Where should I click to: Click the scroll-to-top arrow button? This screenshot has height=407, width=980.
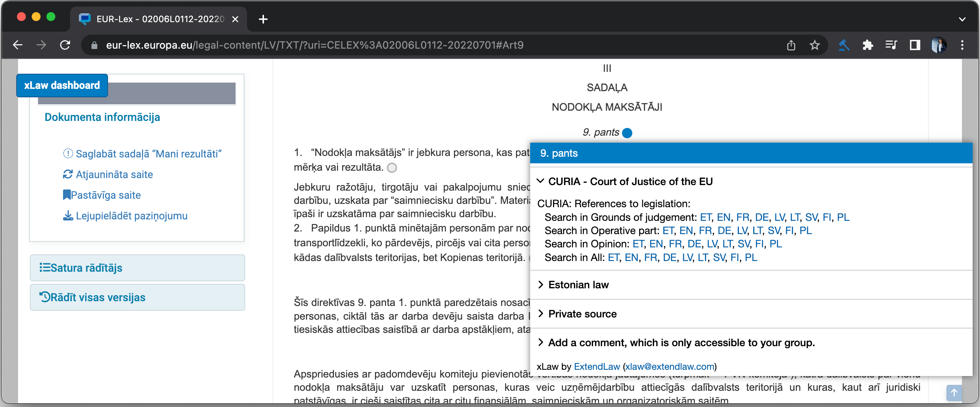coord(954,393)
